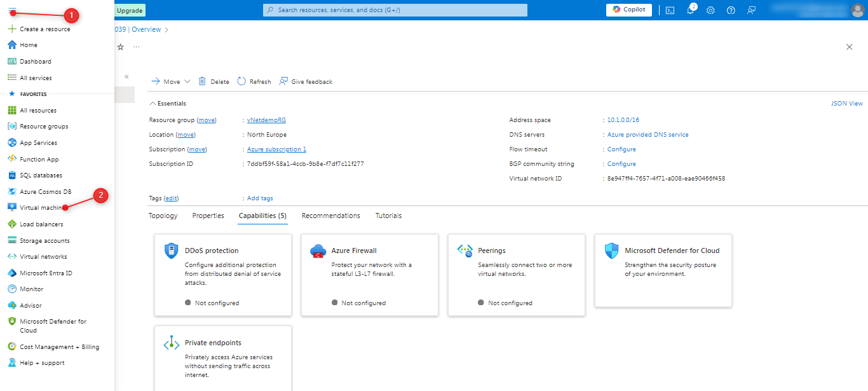Expand the Move dropdown arrow
The width and height of the screenshot is (868, 391).
coord(187,82)
